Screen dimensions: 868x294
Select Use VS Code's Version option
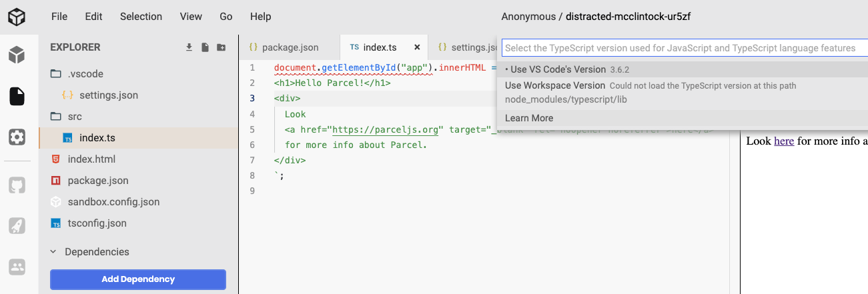tap(683, 69)
